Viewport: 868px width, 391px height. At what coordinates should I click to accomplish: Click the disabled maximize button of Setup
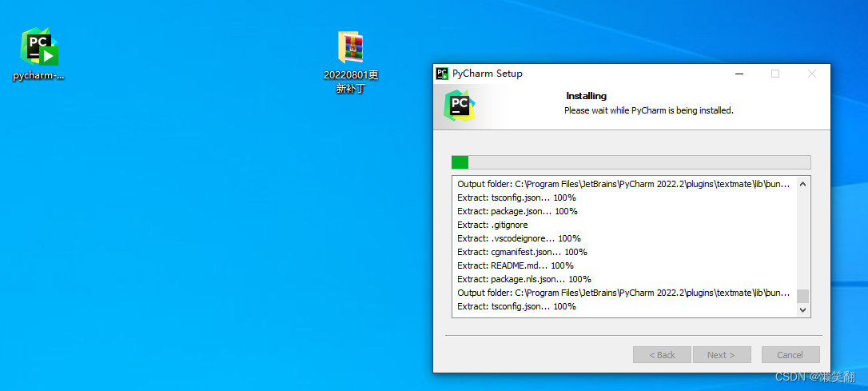[775, 74]
